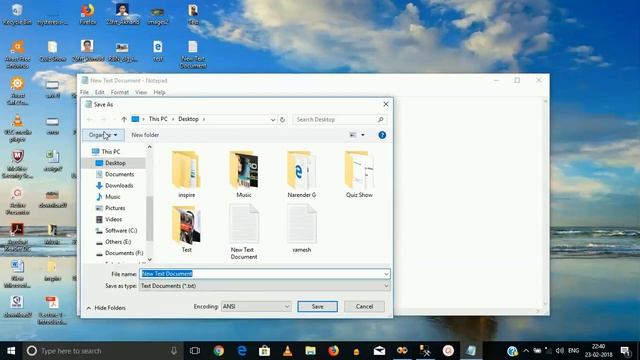Select the inspire folder thumbnail
The height and width of the screenshot is (360, 640).
(x=187, y=174)
